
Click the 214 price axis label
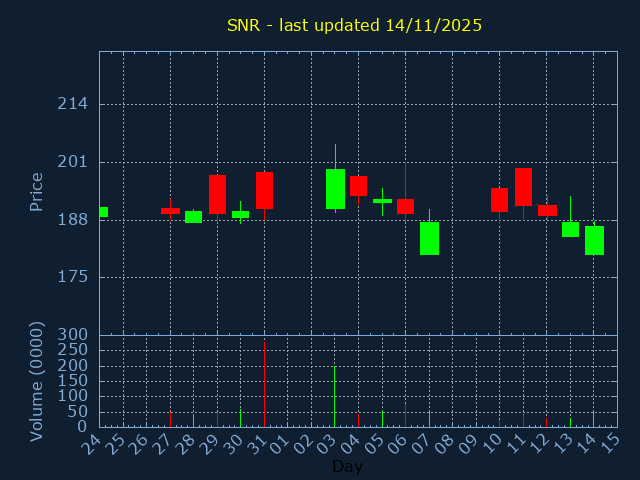click(x=72, y=104)
